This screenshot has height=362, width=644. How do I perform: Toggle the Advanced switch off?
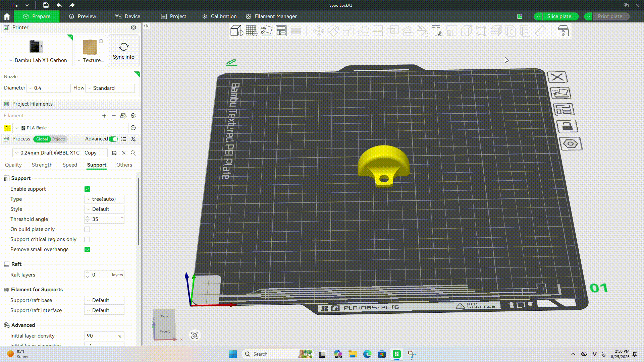click(113, 139)
